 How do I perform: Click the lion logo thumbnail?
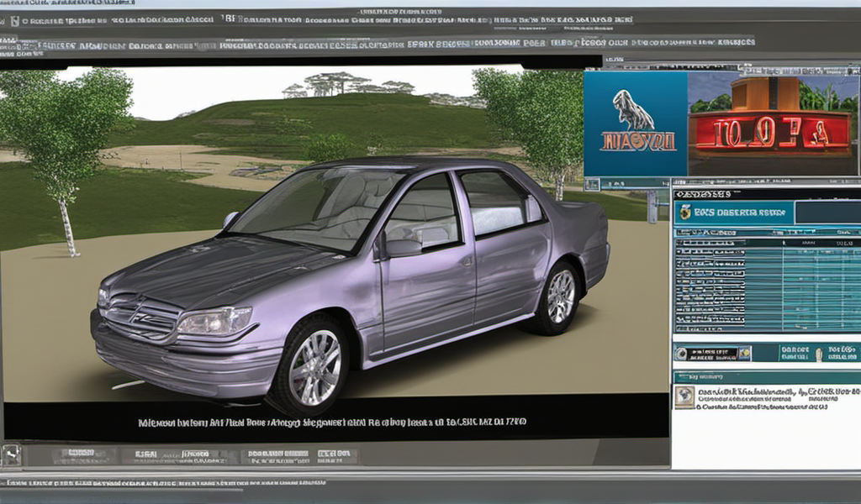[x=636, y=123]
